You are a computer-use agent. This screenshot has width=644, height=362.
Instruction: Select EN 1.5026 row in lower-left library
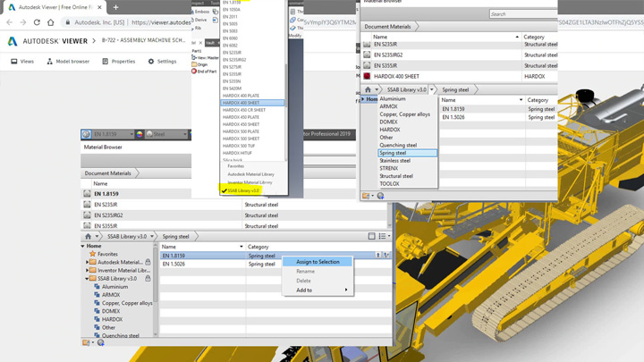(x=275, y=264)
